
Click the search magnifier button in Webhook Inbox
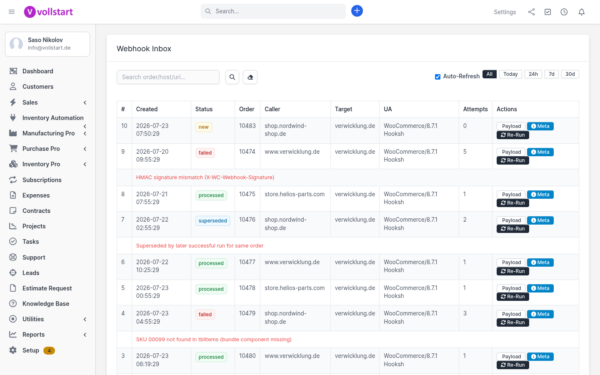tap(232, 77)
